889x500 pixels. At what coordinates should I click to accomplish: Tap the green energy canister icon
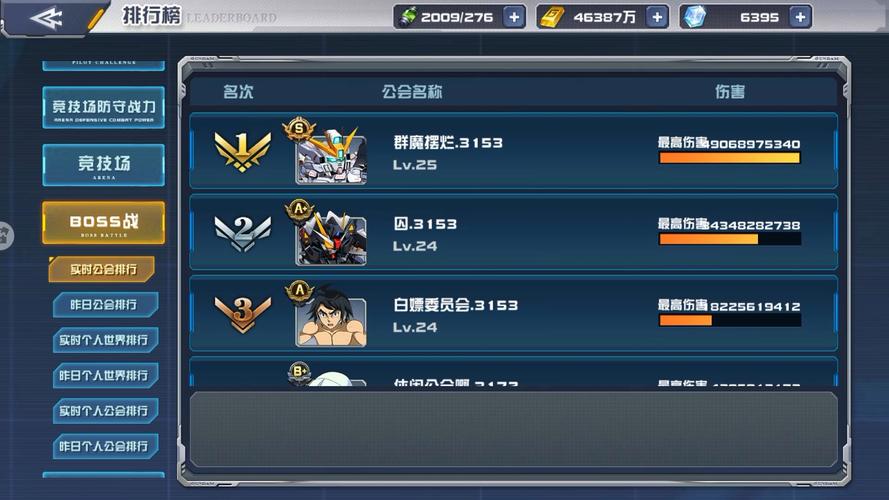408,17
